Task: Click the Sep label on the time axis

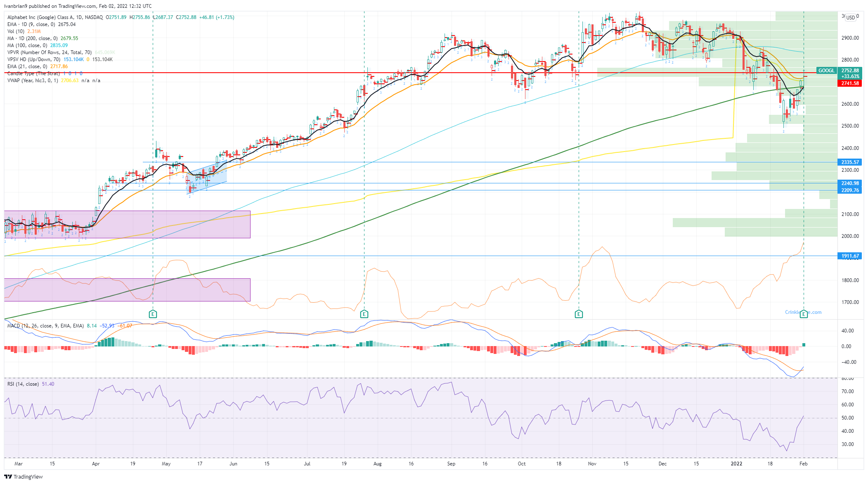Action: tap(452, 464)
